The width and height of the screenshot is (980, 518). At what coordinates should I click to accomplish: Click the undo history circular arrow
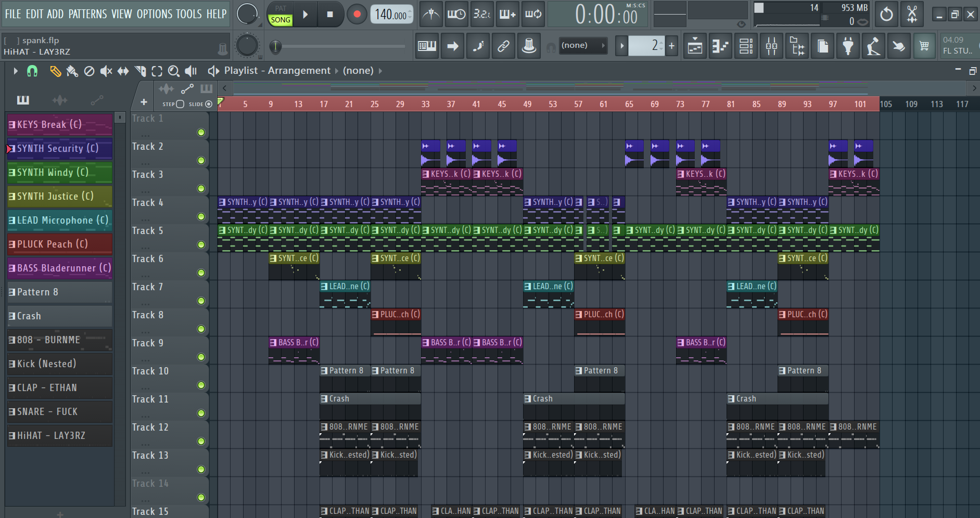pos(886,15)
